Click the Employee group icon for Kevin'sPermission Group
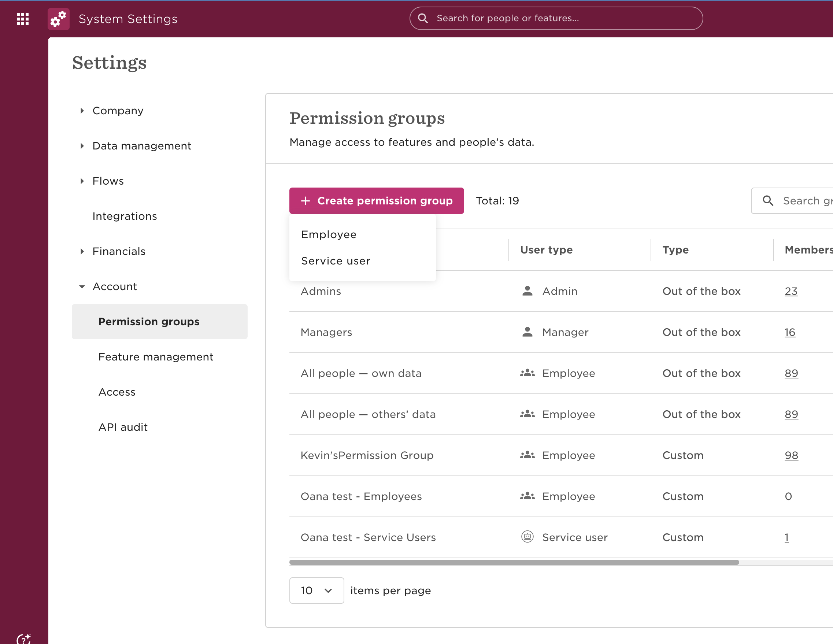 coord(527,455)
